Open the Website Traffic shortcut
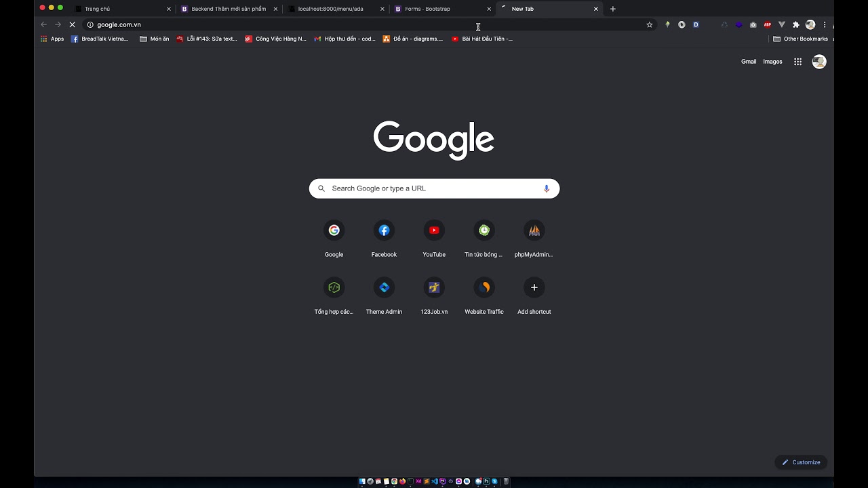This screenshot has width=868, height=488. pos(484,296)
